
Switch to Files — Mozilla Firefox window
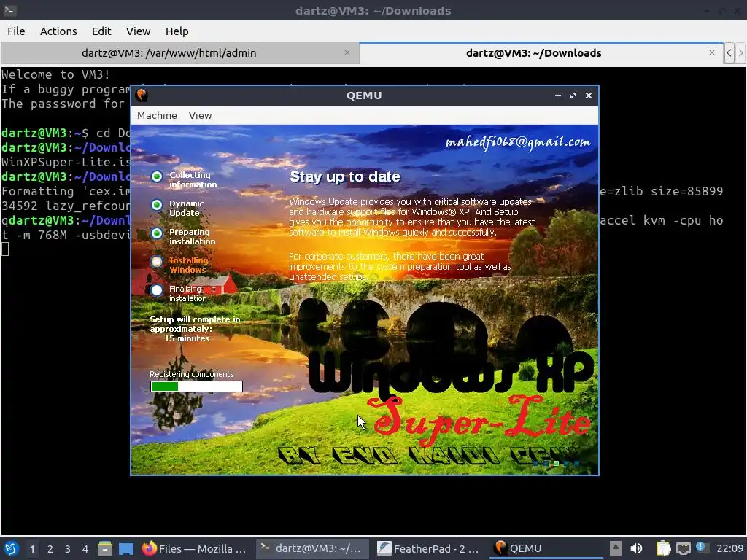(194, 548)
